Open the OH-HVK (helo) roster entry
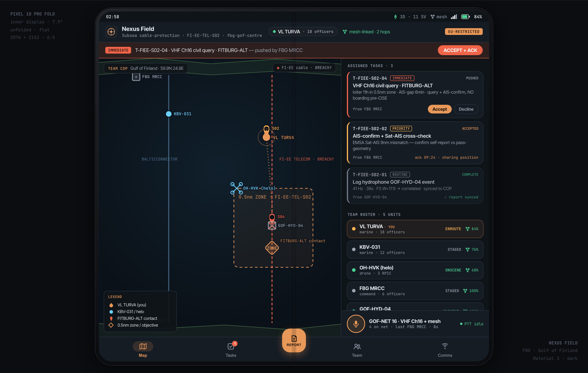The height and width of the screenshot is (373, 588). click(415, 270)
